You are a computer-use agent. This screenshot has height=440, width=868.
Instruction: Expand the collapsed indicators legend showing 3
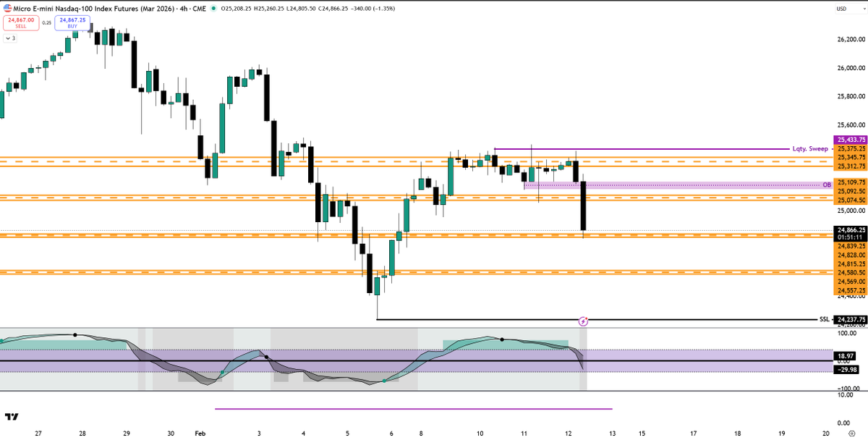(x=9, y=38)
